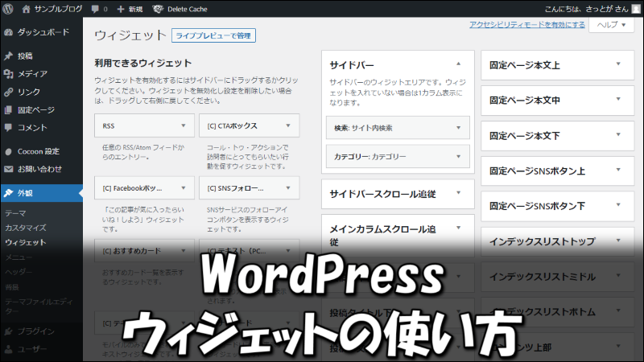Click the WordPress logo icon in admin bar
Image resolution: width=644 pixels, height=362 pixels.
tap(8, 9)
